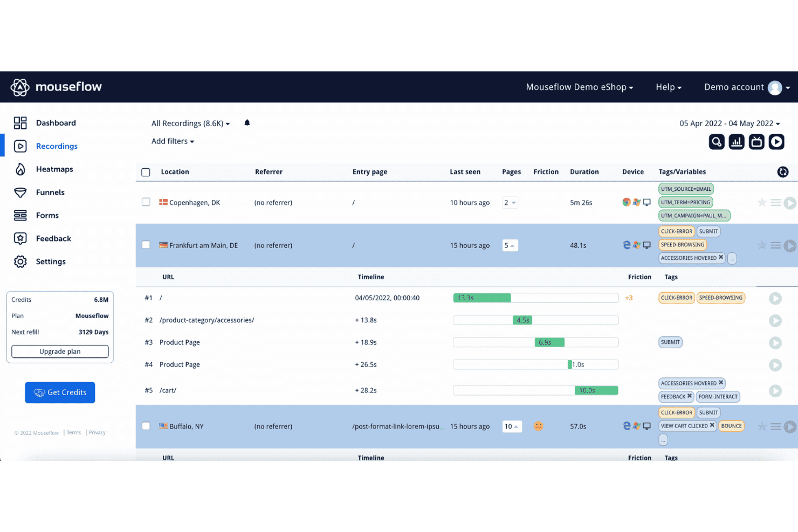The width and height of the screenshot is (798, 532).
Task: Play the Copenhagen, DK recording
Action: pyautogui.click(x=790, y=203)
